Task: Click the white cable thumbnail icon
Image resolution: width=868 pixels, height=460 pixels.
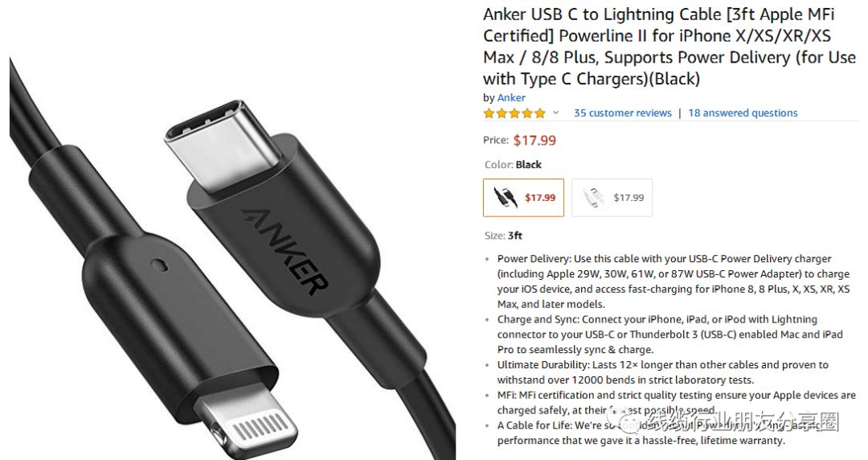Action: 593,197
